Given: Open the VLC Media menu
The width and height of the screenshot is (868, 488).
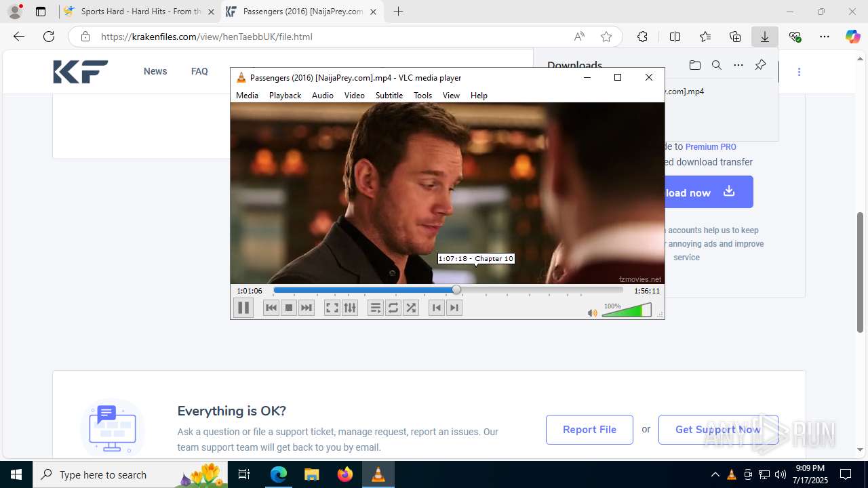Looking at the screenshot, I should [x=247, y=96].
